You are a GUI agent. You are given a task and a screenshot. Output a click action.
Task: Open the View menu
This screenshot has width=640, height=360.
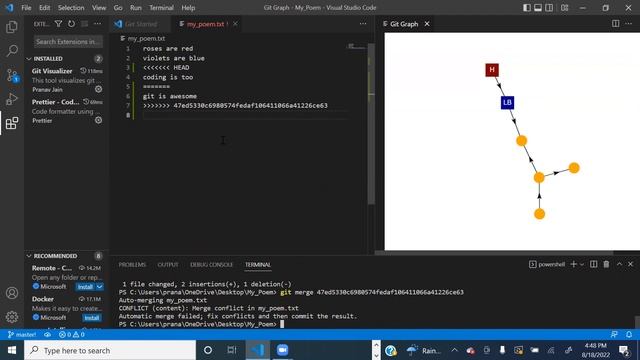click(99, 8)
